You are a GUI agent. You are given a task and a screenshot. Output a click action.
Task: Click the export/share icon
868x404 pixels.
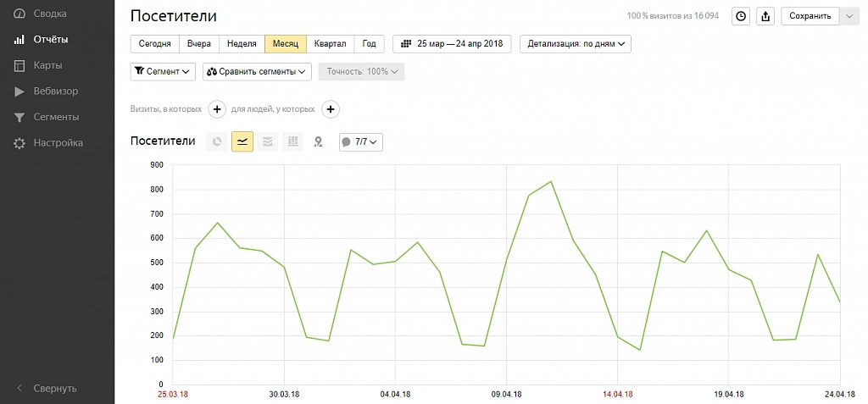click(x=765, y=16)
